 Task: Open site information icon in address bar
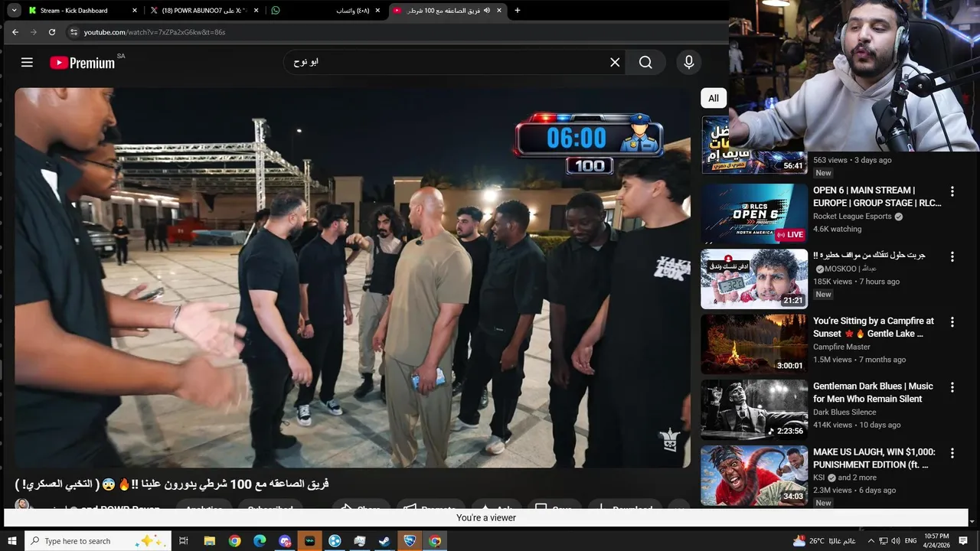click(x=73, y=32)
